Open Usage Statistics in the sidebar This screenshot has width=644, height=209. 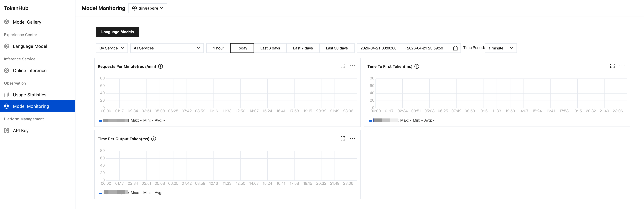coord(30,95)
